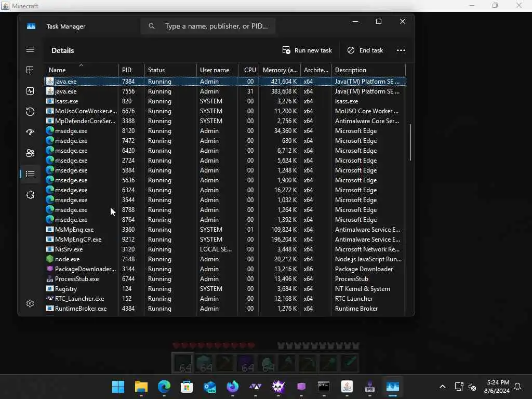Image resolution: width=532 pixels, height=399 pixels.
Task: Open Microsoft Store from the taskbar
Action: (187, 387)
